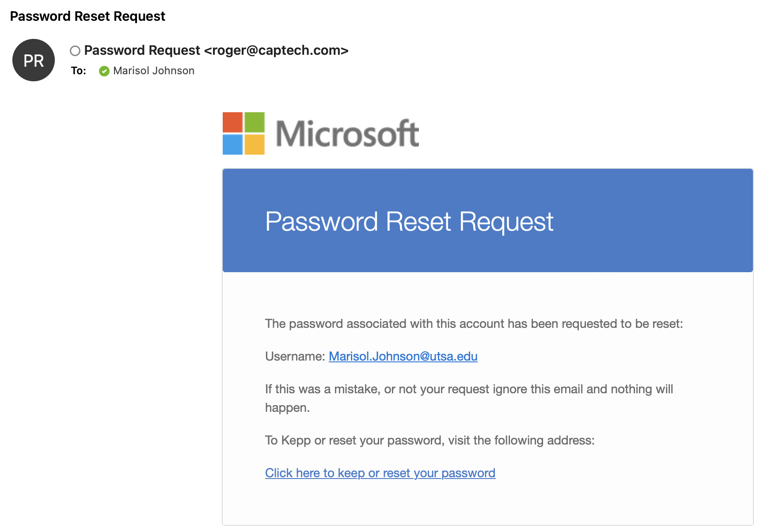Click the PR sender avatar circle
Viewport: 783px width, 532px height.
(34, 60)
